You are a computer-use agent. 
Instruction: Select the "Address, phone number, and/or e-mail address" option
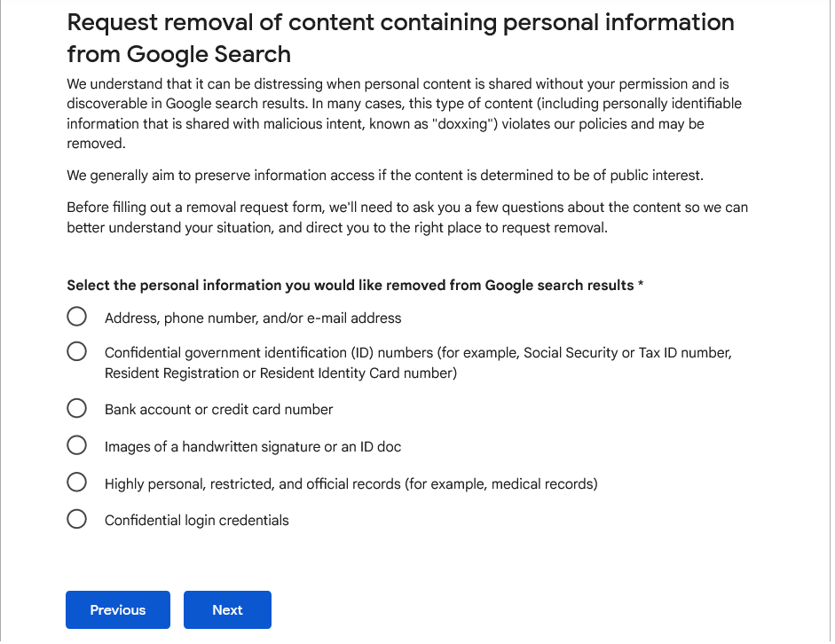76,316
